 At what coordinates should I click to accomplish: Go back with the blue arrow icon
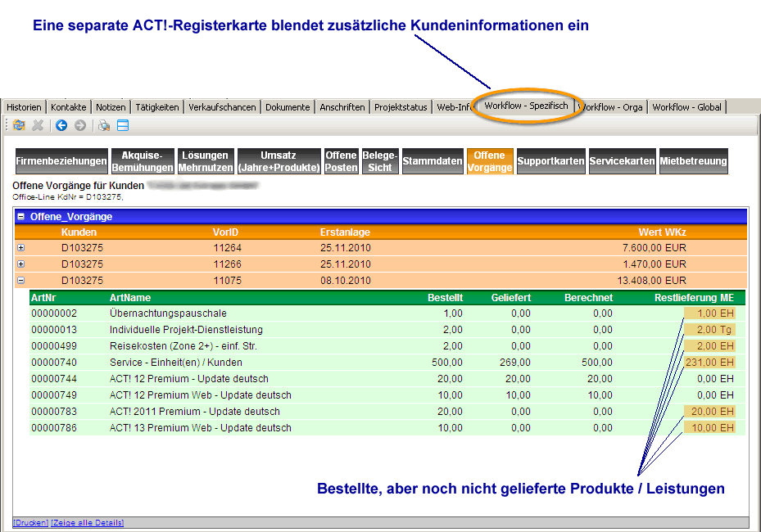[61, 125]
